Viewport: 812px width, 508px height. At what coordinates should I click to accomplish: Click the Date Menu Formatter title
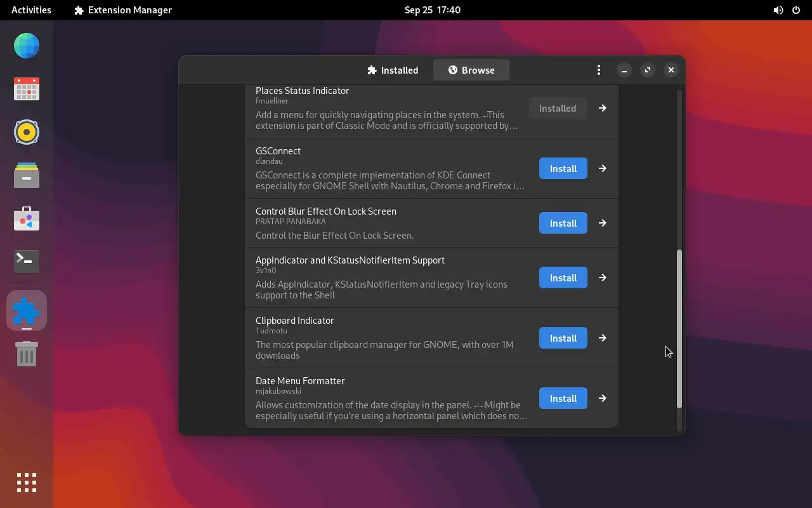(x=300, y=380)
